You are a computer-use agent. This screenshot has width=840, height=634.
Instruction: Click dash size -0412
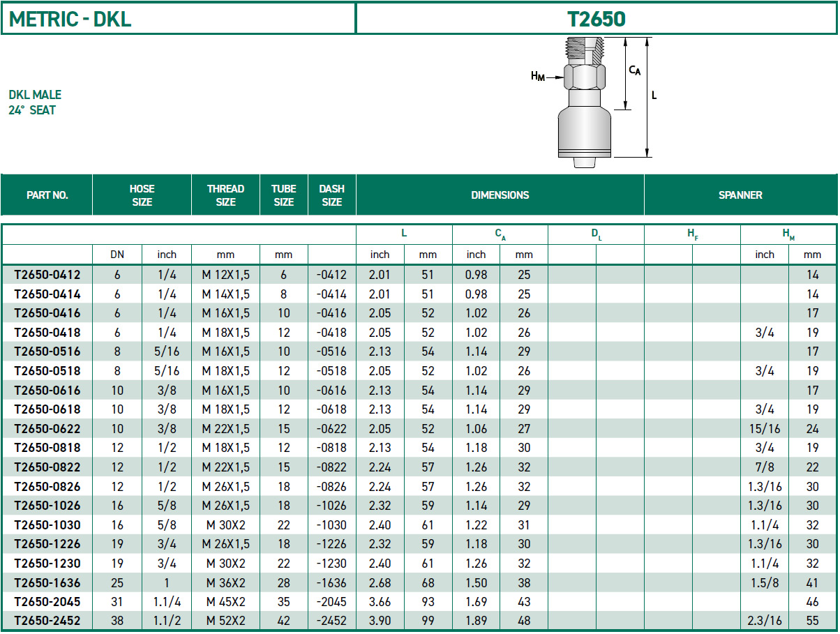click(331, 275)
